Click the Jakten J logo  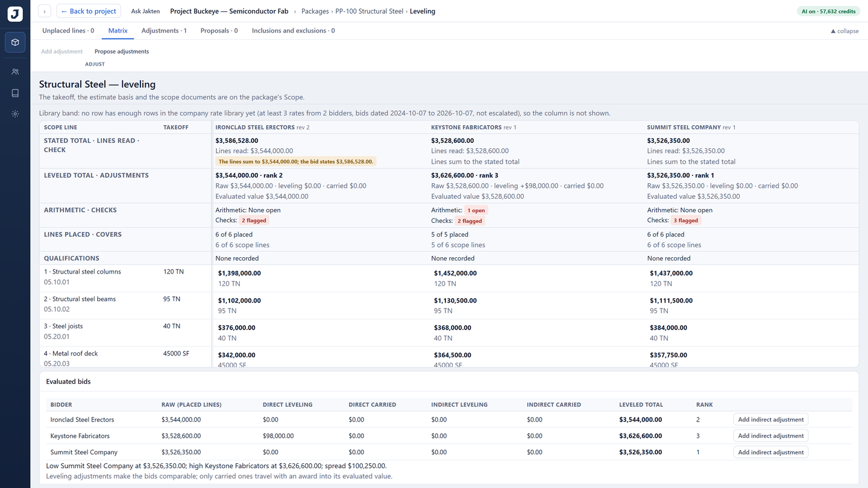[x=15, y=14]
